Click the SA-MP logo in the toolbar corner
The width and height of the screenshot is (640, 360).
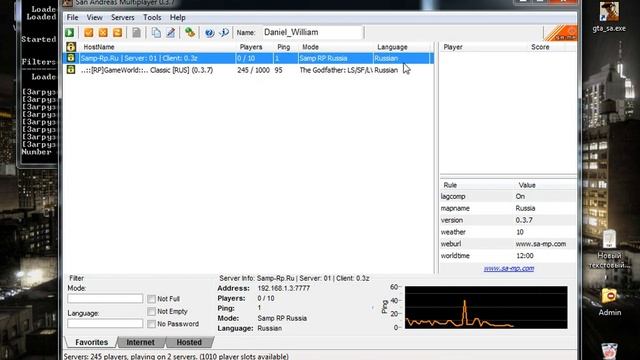561,33
